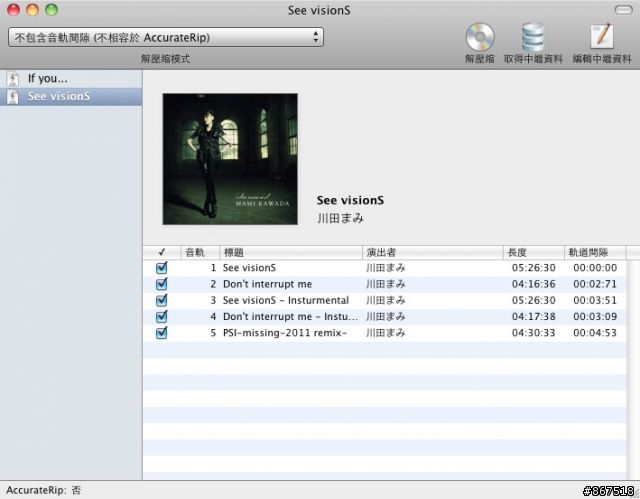640x499 pixels.
Task: Click gap value 00:02:71
Action: coord(595,284)
